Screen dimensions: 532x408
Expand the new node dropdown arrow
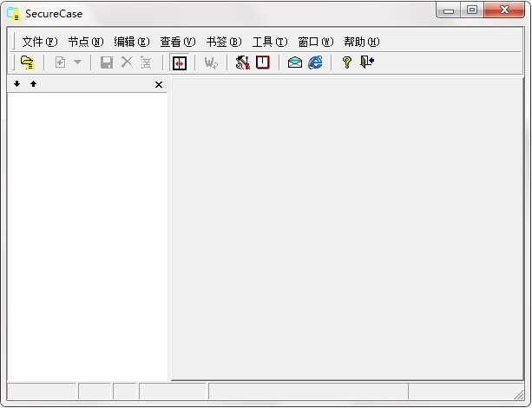(78, 63)
